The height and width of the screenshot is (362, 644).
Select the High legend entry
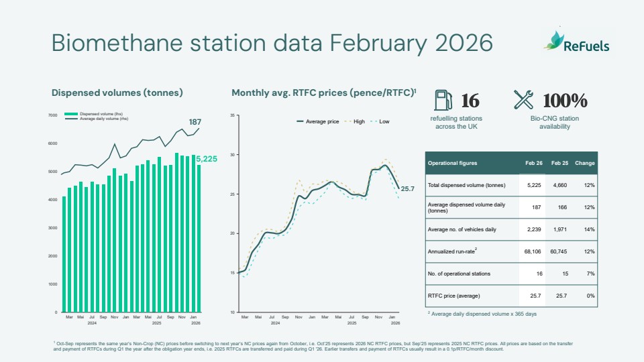[x=354, y=121]
